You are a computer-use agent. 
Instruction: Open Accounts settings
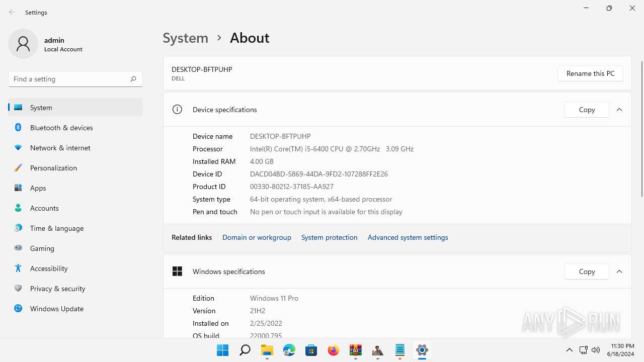[x=75, y=208]
